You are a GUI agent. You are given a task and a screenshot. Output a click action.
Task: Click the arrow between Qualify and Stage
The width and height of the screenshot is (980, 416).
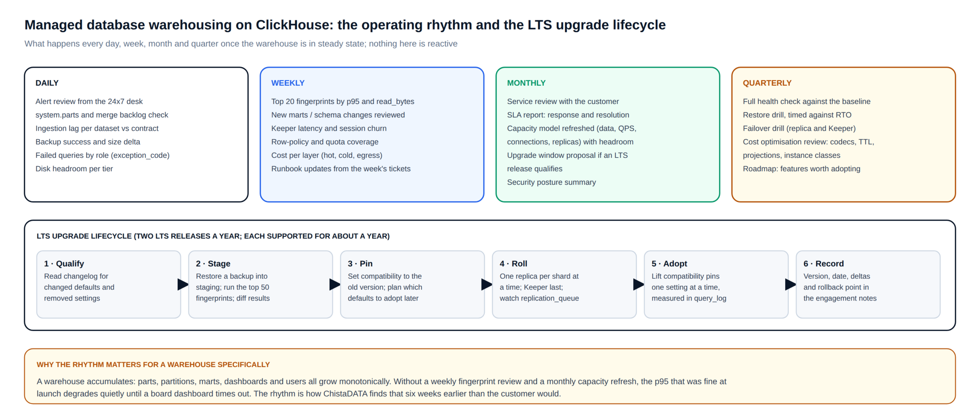(x=183, y=284)
